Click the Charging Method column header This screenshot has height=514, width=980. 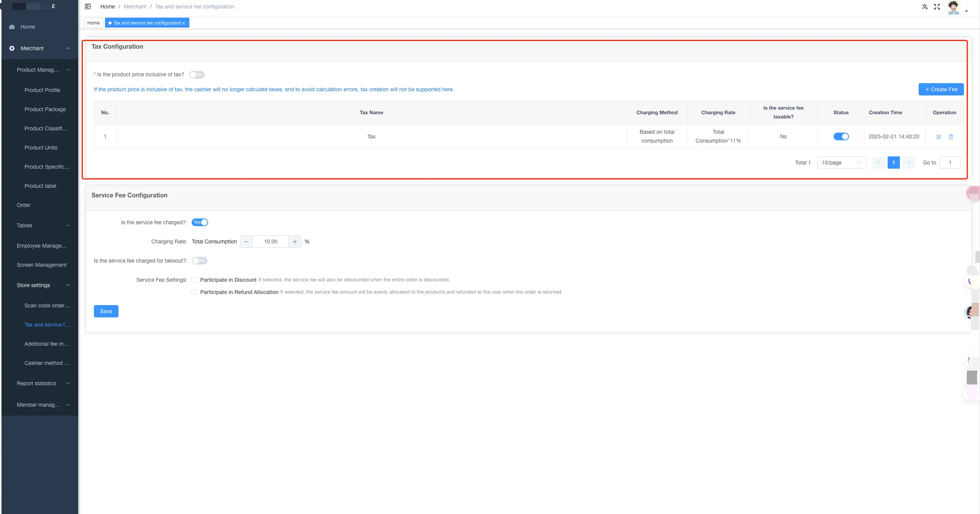657,112
